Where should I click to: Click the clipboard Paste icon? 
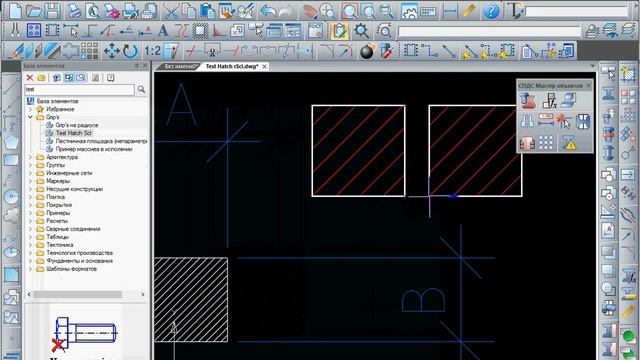(x=208, y=11)
